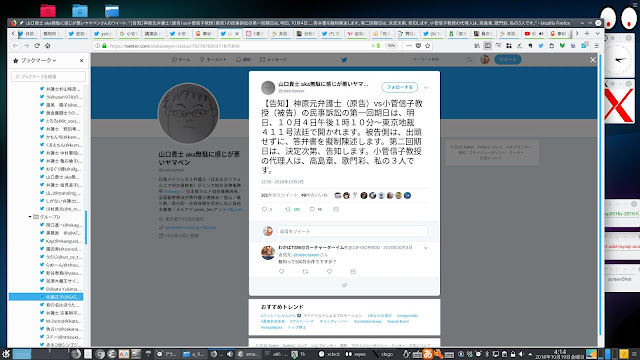
Task: Retweet the reply with its retweet icon
Action: [305, 271]
